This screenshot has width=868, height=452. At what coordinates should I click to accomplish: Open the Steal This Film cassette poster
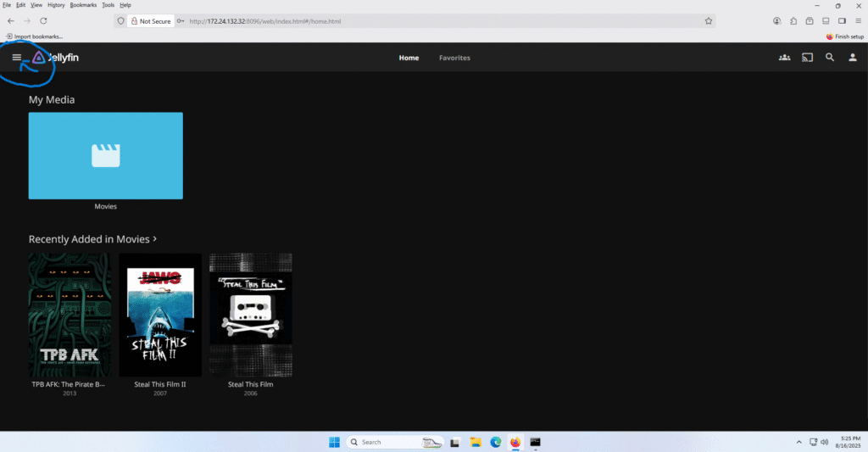pos(251,315)
